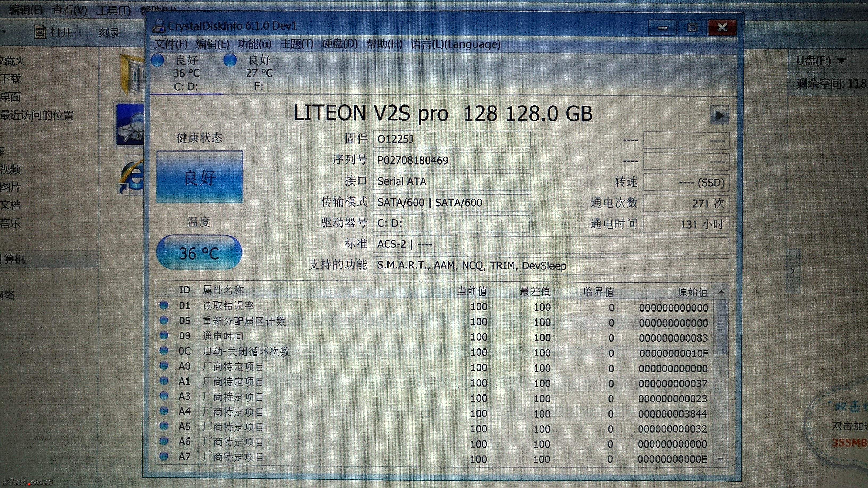Screen dimensions: 868x488
Task: Open the 文件(F) menu
Action: tap(171, 44)
